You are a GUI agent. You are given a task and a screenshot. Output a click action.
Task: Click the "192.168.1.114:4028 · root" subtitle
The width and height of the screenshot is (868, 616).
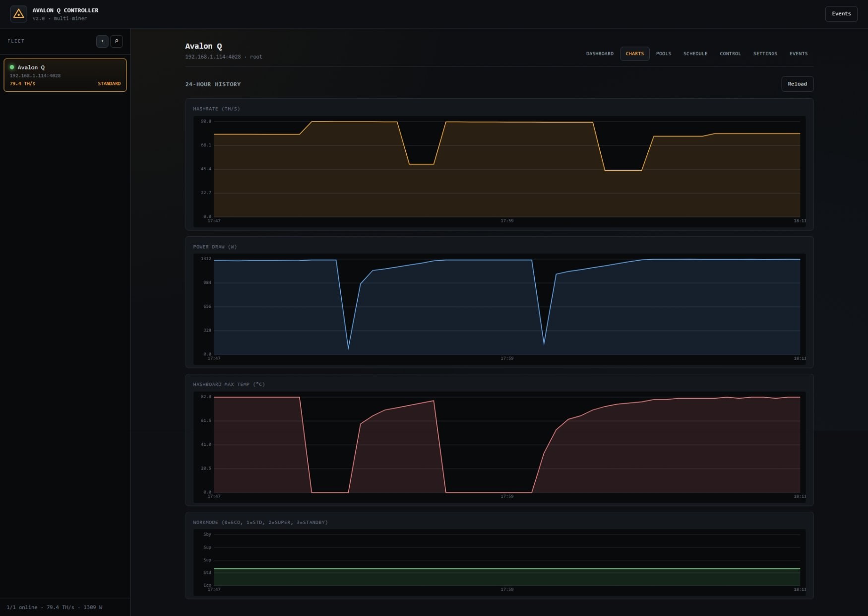224,57
